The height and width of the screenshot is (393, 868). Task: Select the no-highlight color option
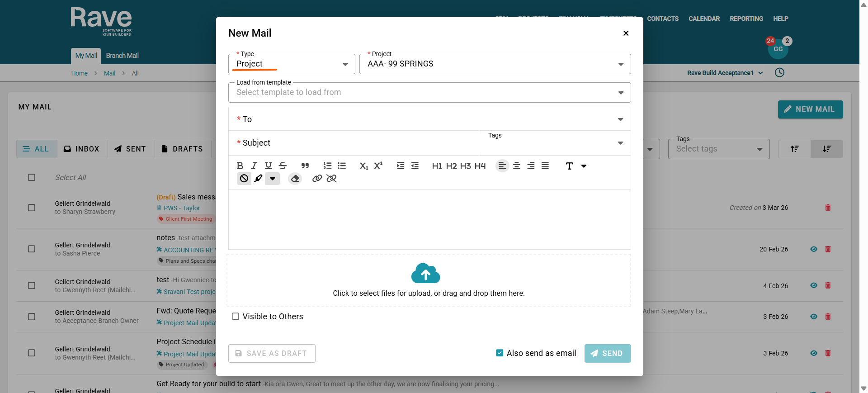tap(244, 179)
